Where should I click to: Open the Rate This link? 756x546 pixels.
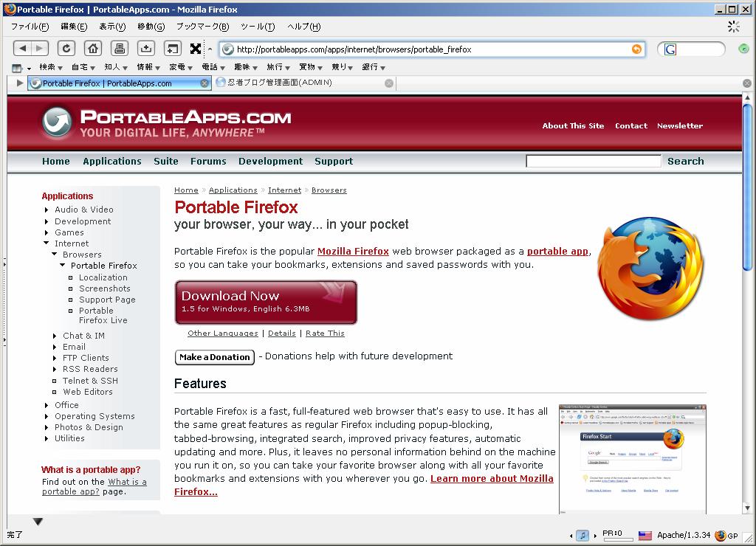[325, 333]
